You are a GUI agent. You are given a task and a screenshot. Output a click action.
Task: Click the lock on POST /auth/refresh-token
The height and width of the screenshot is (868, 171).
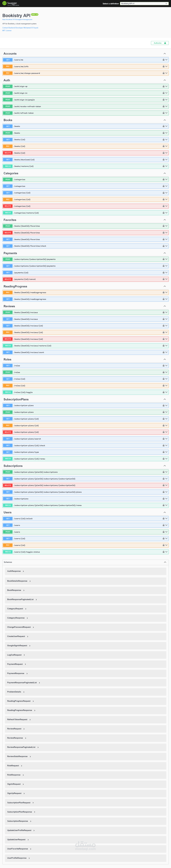coord(163,113)
